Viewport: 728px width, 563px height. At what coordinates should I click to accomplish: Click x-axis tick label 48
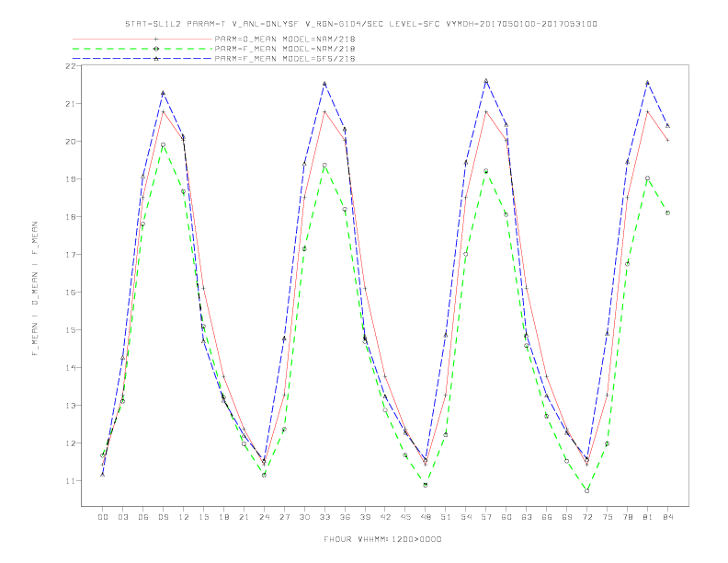click(426, 517)
